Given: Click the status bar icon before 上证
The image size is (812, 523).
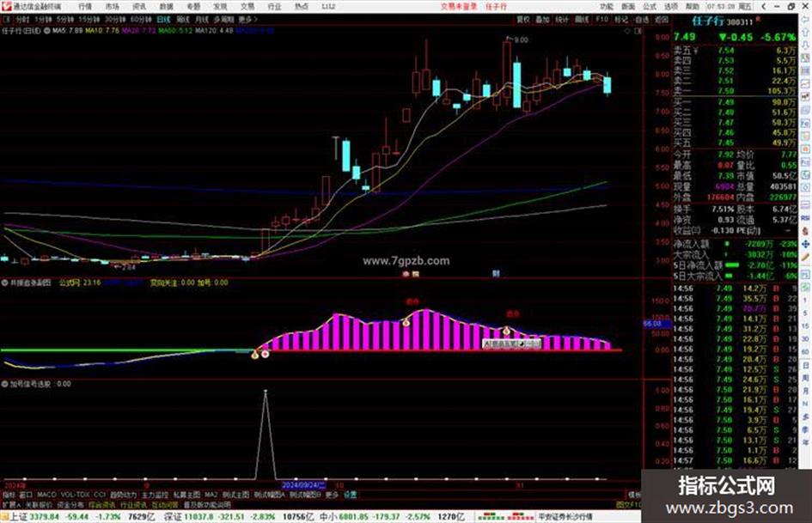Looking at the screenshot, I should (4, 517).
